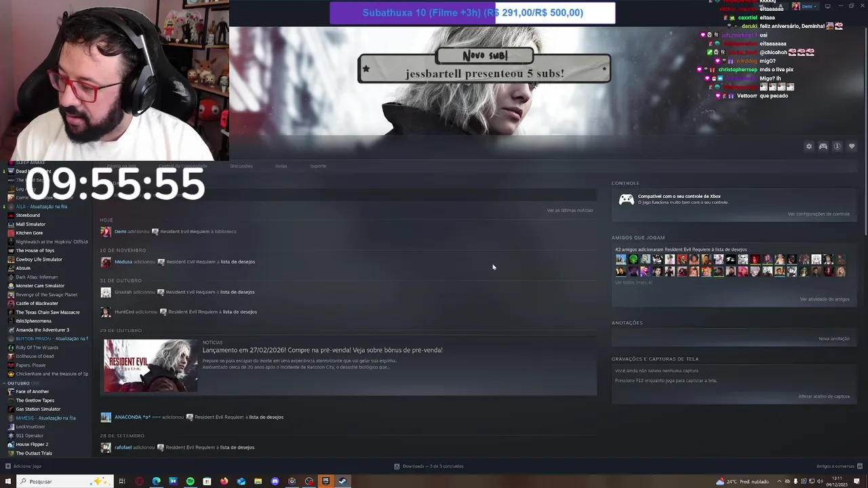Select Face of Another game
868x488 pixels.
point(32,392)
